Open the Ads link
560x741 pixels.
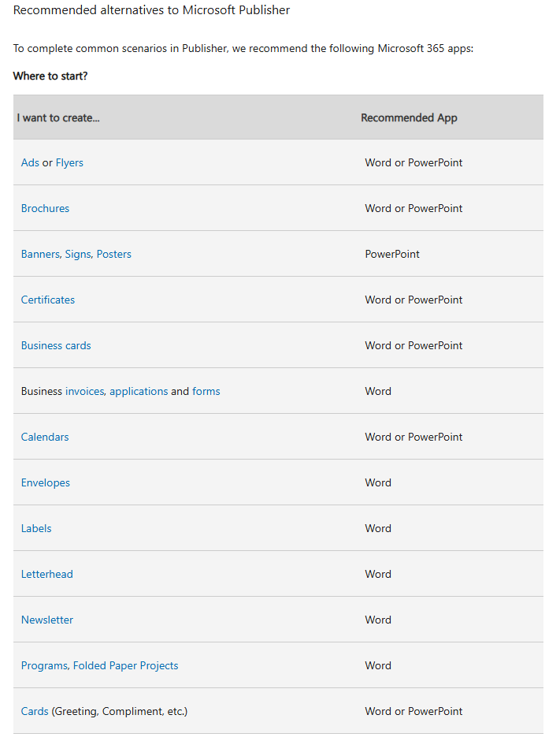click(x=30, y=162)
